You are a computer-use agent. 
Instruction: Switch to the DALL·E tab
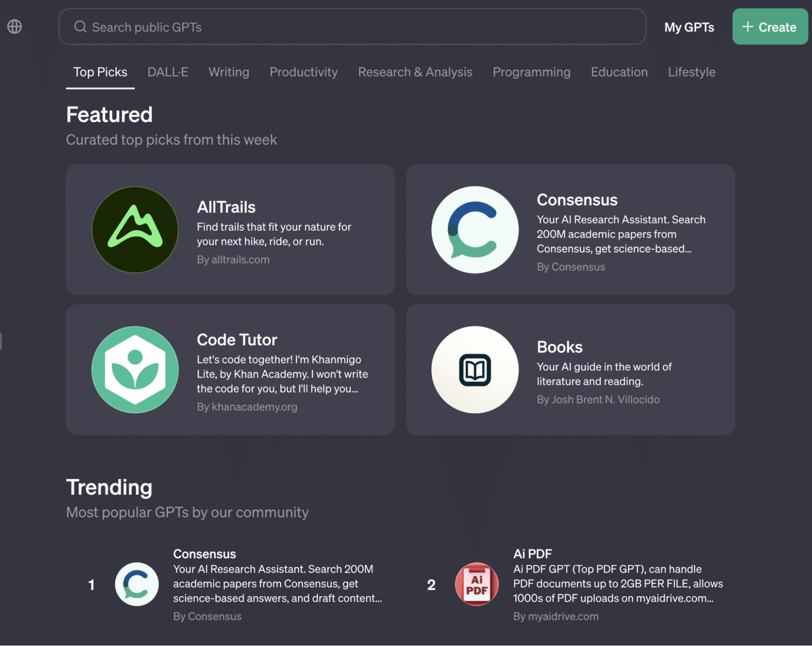point(168,72)
